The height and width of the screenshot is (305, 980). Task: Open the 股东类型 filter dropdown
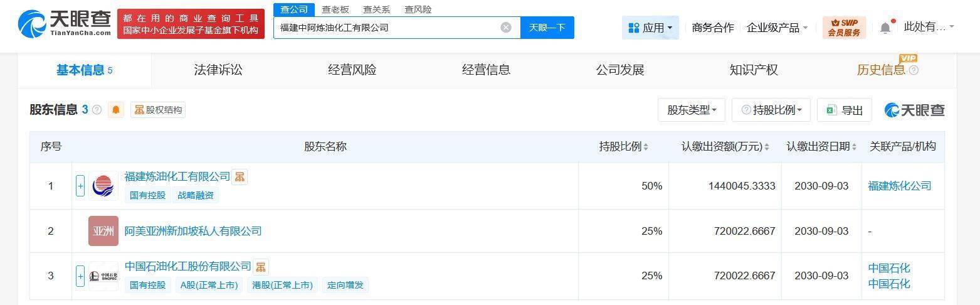point(692,110)
